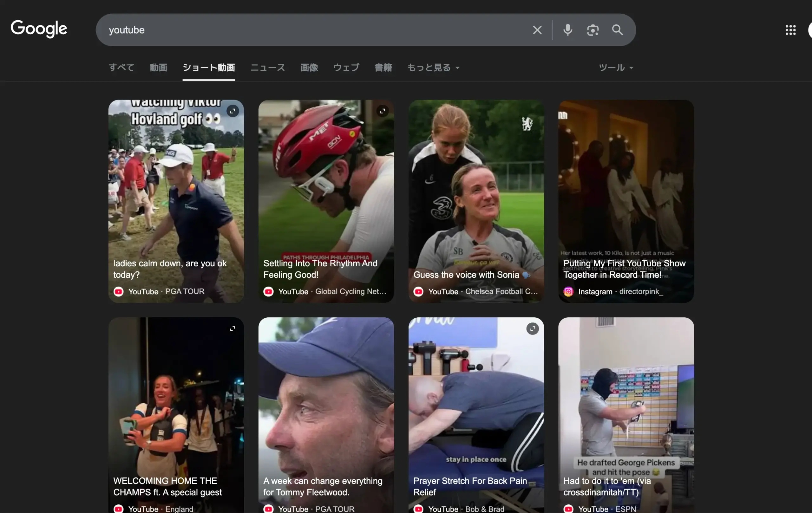Start voice search with the microphone icon
The height and width of the screenshot is (513, 812).
pos(568,30)
